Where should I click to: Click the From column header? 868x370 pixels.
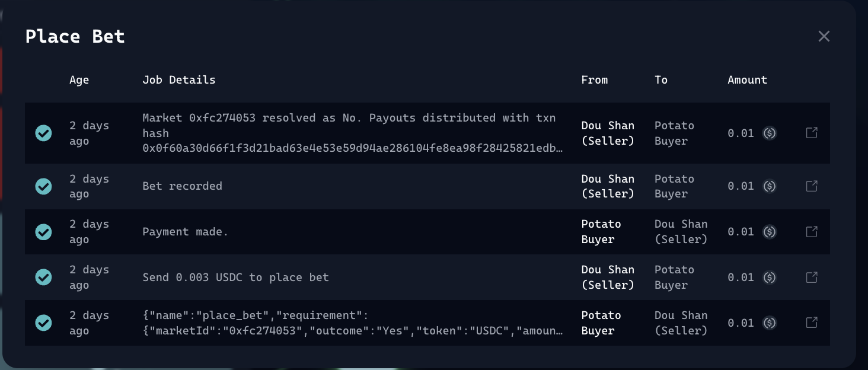tap(594, 80)
